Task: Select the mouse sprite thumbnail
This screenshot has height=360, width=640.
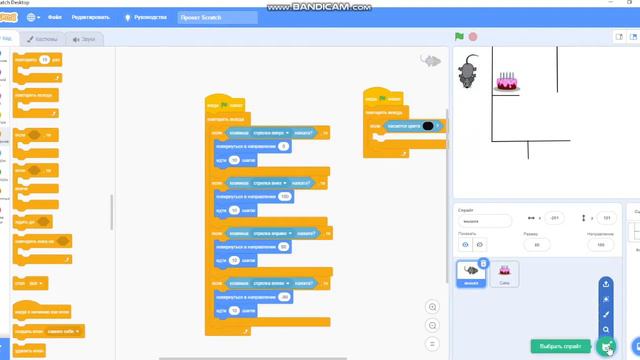Action: point(471,273)
